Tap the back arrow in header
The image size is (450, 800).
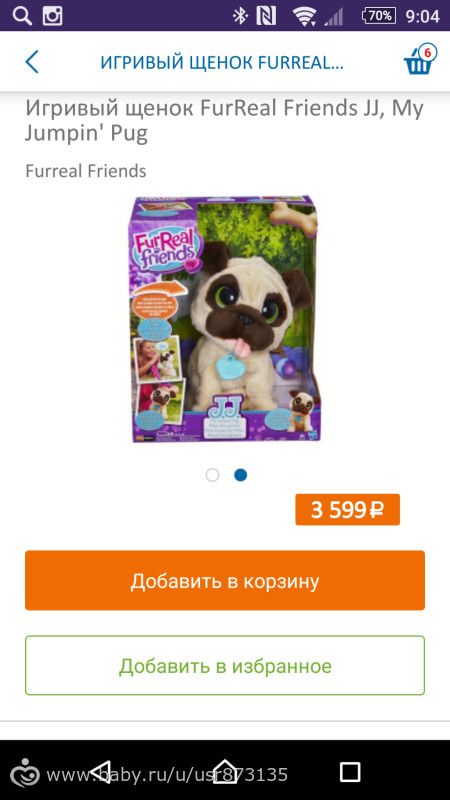tap(32, 62)
